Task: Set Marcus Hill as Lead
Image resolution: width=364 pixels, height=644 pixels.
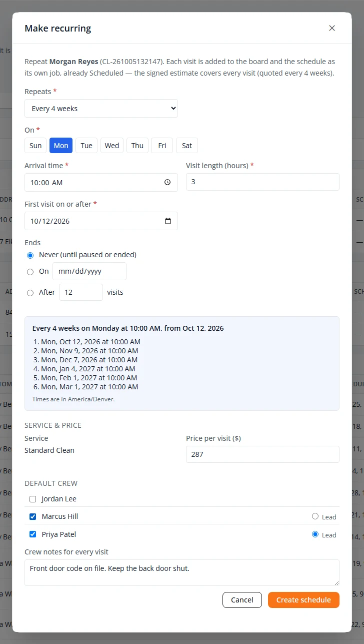Action: pyautogui.click(x=315, y=516)
